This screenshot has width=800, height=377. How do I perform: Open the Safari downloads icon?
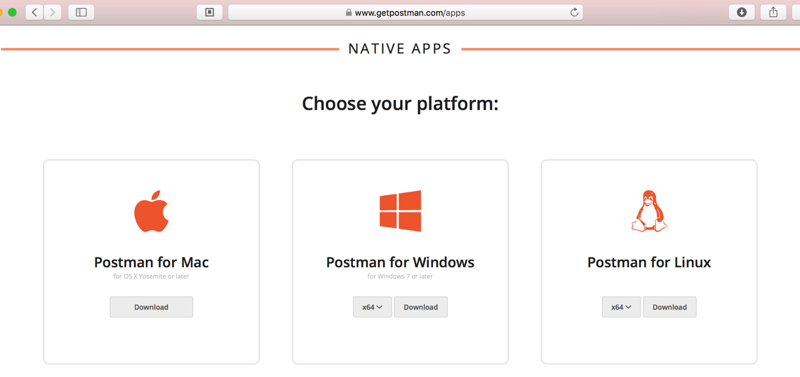click(x=742, y=12)
